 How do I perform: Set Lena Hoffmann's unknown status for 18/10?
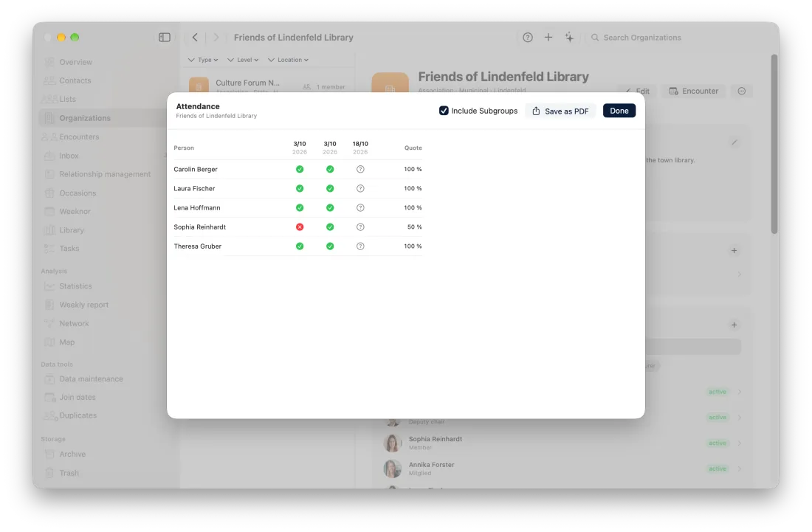pyautogui.click(x=360, y=207)
